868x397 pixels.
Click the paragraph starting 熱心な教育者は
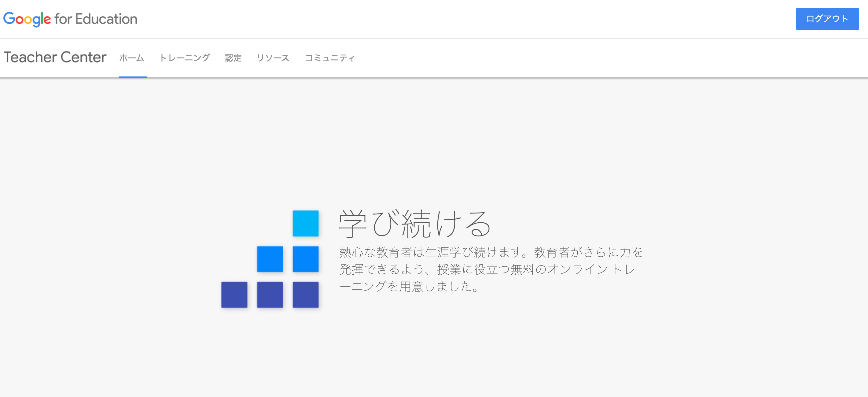point(491,269)
